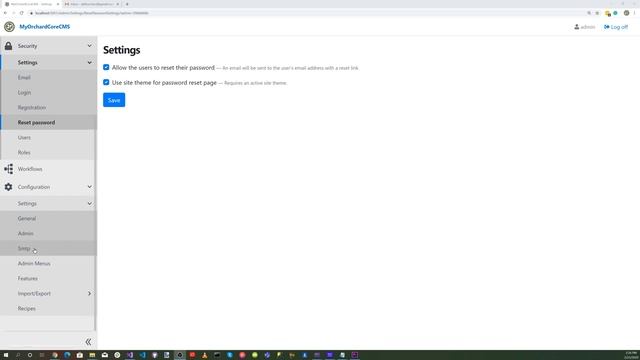Screen dimensions: 640x360
Task: Select the Reset password menu item
Action: click(x=48, y=122)
